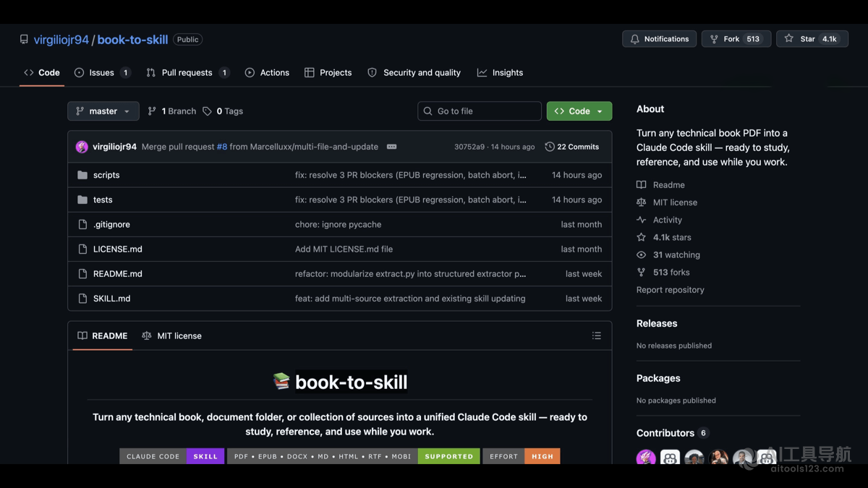The image size is (868, 488).
Task: Click the second contributor avatar
Action: (x=670, y=457)
